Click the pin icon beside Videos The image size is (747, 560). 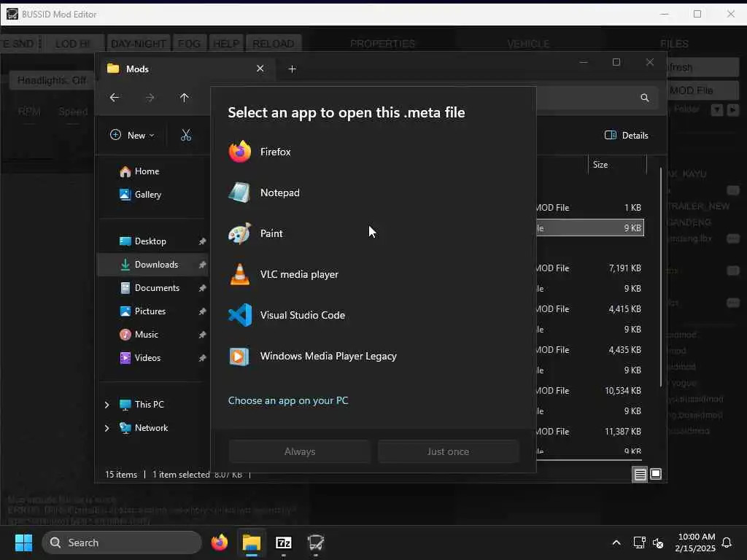coord(202,358)
